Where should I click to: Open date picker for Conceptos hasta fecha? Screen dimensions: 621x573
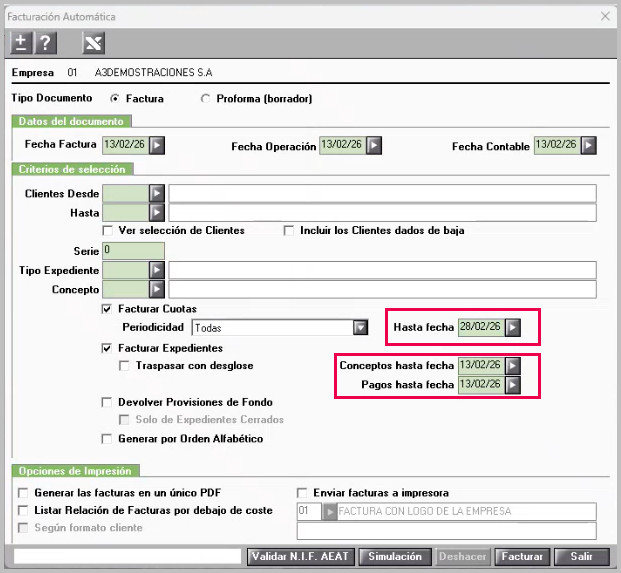(x=513, y=366)
